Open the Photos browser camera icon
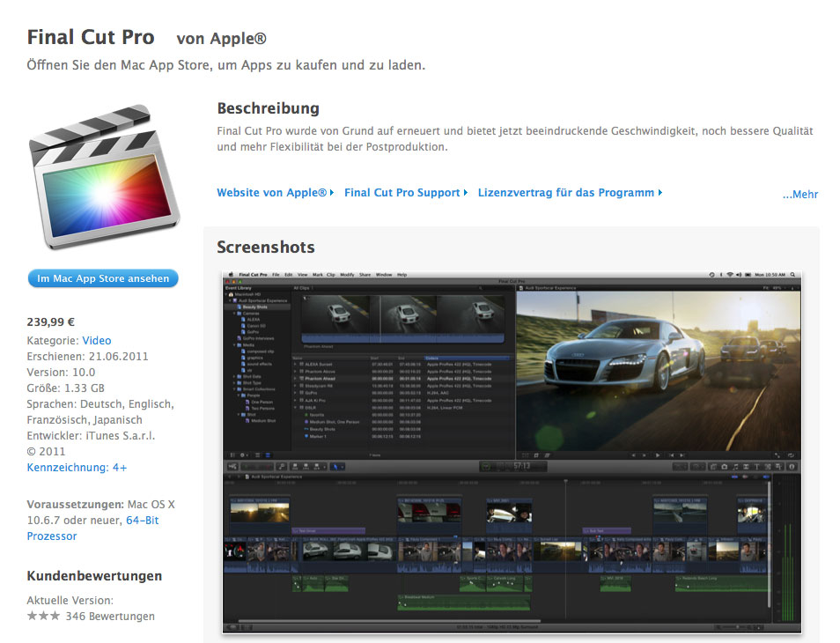This screenshot has height=643, width=840. click(x=724, y=466)
